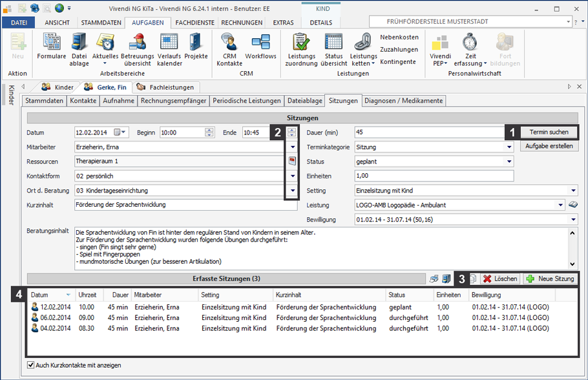This screenshot has width=588, height=380.
Task: Click into the Kurzinhalt field
Action: 185,205
